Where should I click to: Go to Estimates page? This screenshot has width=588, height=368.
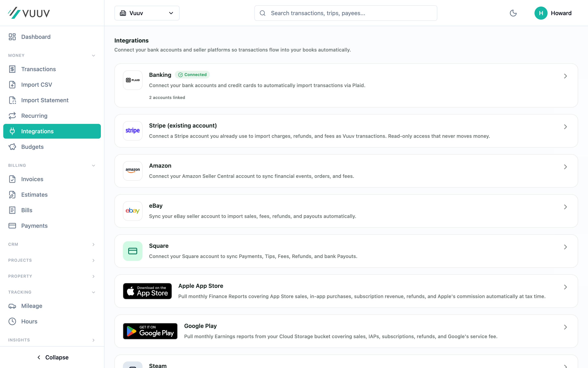52,195
